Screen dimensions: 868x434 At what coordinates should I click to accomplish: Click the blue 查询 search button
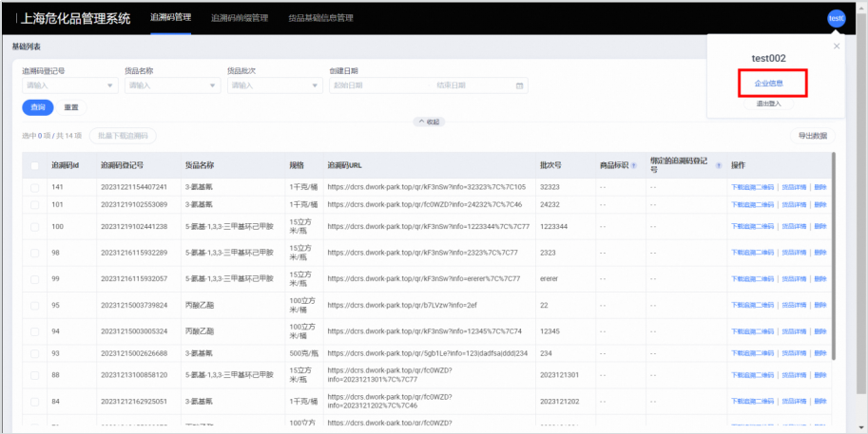coord(37,107)
